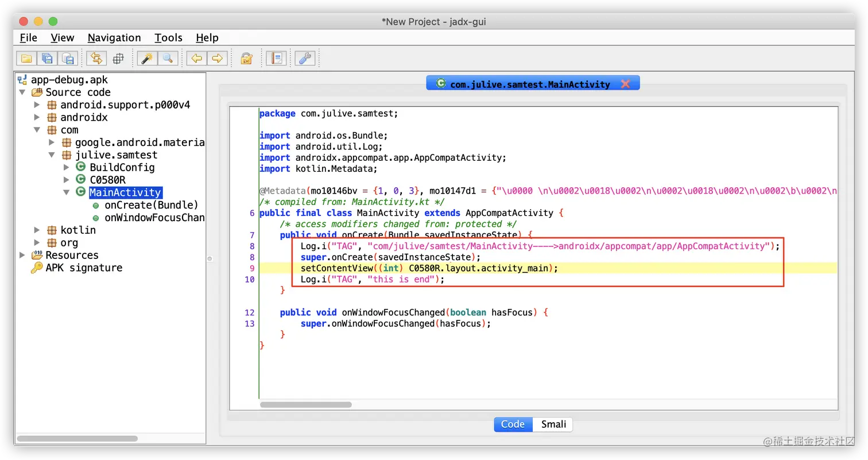Click line number 12 in the gutter
Image resolution: width=868 pixels, height=460 pixels.
coord(249,313)
